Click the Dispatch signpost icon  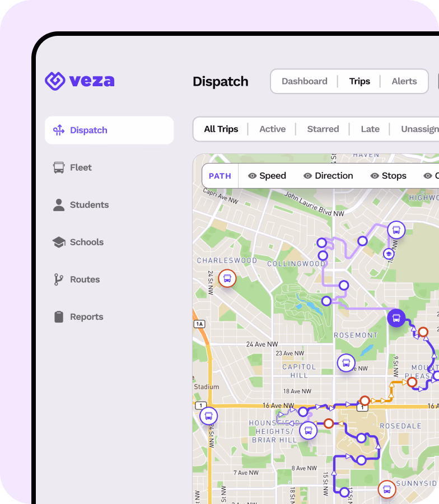click(x=59, y=130)
